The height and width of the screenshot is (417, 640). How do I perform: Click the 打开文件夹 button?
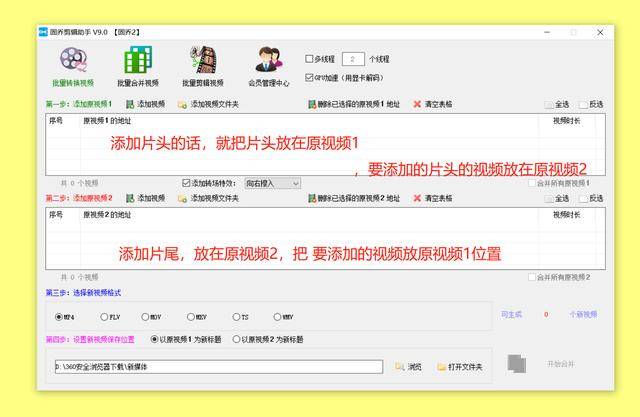pyautogui.click(x=460, y=367)
